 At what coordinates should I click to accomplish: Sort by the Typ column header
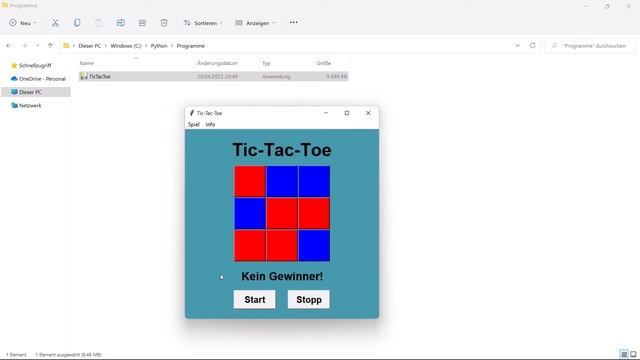coord(266,63)
